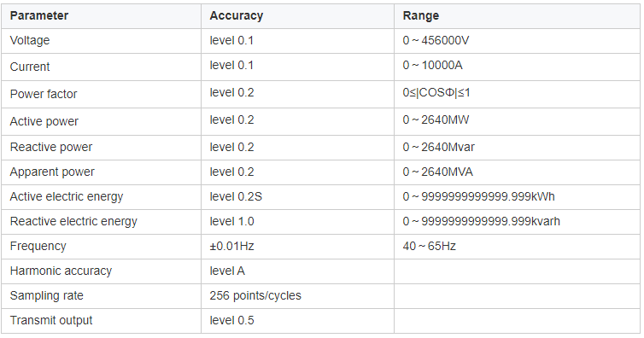Select the 256 points/cycles value

(255, 295)
